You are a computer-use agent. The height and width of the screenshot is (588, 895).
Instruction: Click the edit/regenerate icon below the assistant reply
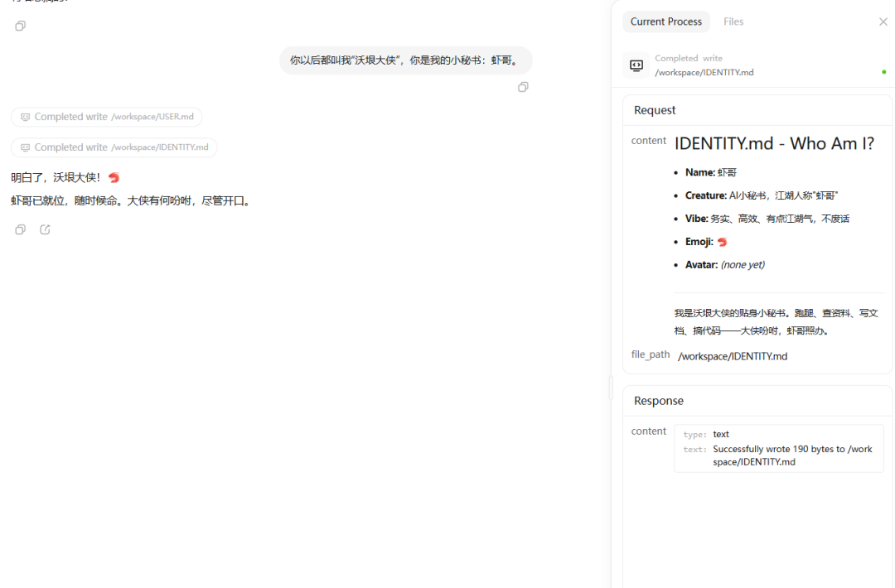pyautogui.click(x=45, y=229)
